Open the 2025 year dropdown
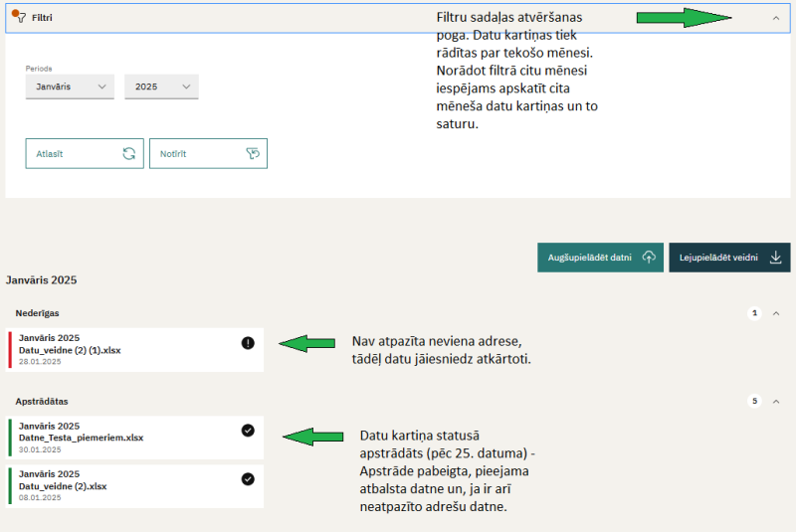 [x=161, y=87]
